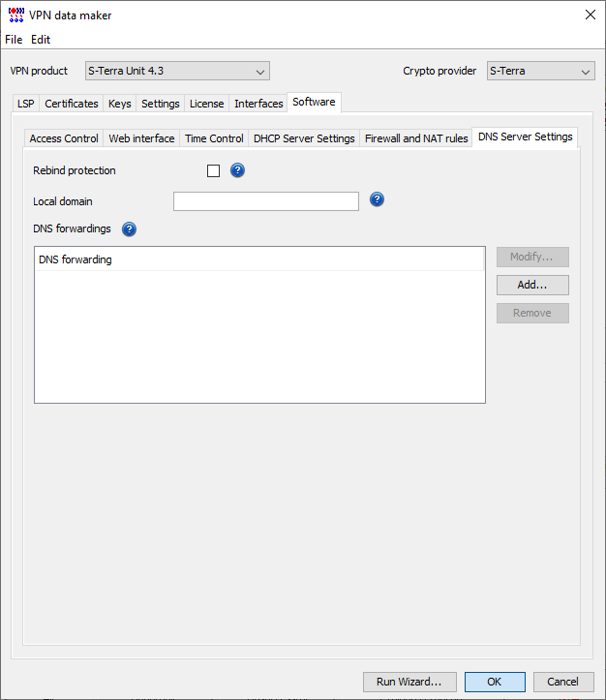The height and width of the screenshot is (700, 606).
Task: Click VPN data maker title bar icon
Action: [x=16, y=15]
